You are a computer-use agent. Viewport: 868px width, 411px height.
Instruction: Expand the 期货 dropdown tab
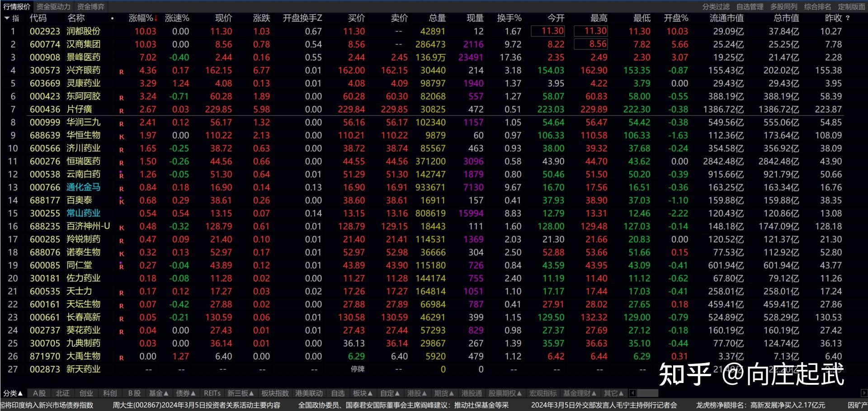[444, 393]
